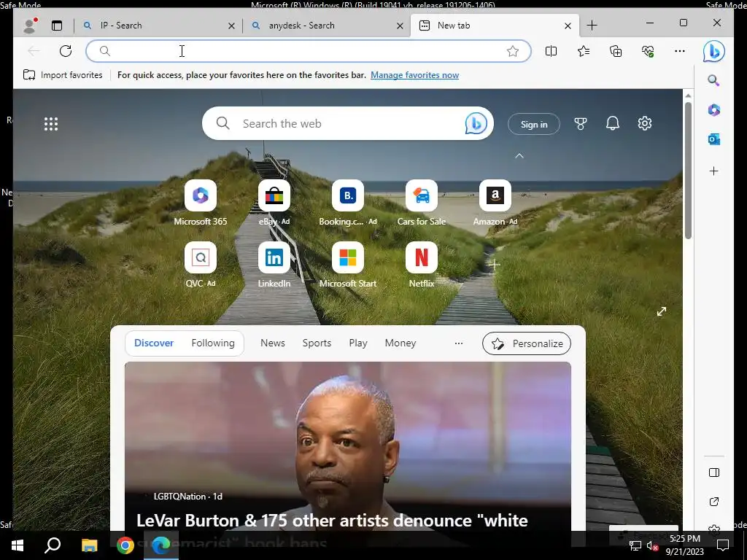The height and width of the screenshot is (560, 747).
Task: Open split screen icon in toolbar
Action: click(551, 51)
